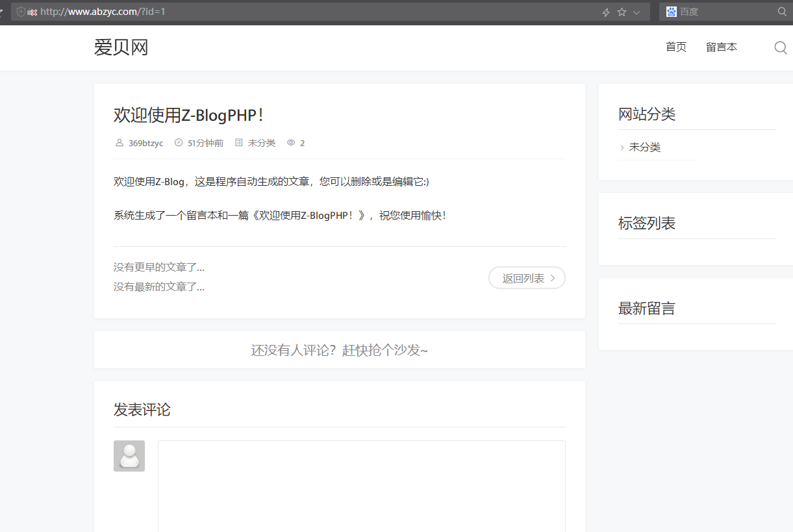Click the 返回列表 button

tap(527, 278)
